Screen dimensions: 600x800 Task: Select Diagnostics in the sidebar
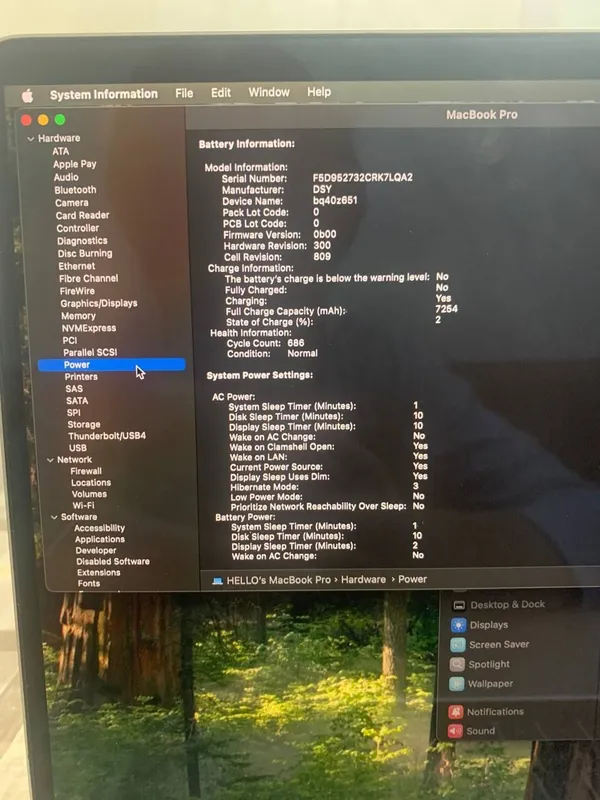tap(82, 241)
